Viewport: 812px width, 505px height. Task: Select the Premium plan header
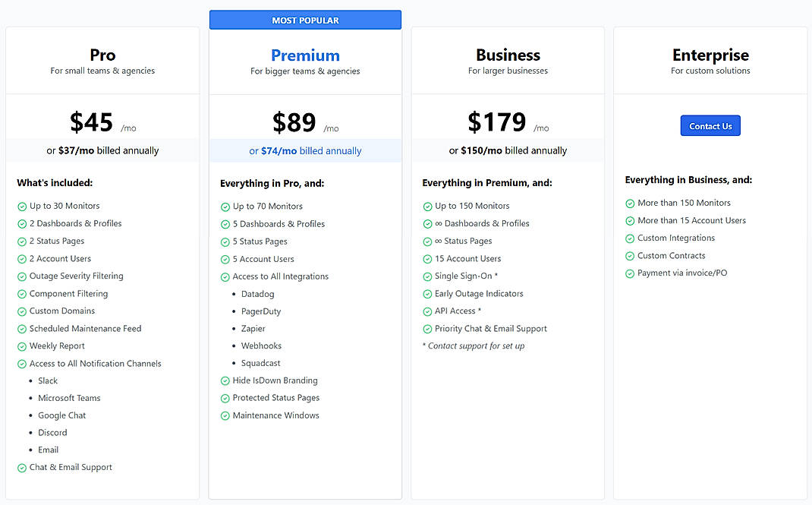point(305,55)
